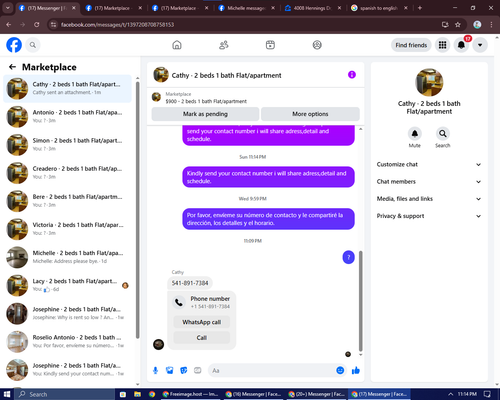Switch to the spanish to english tab
Viewport: 500px width, 400px height.
coord(379,8)
